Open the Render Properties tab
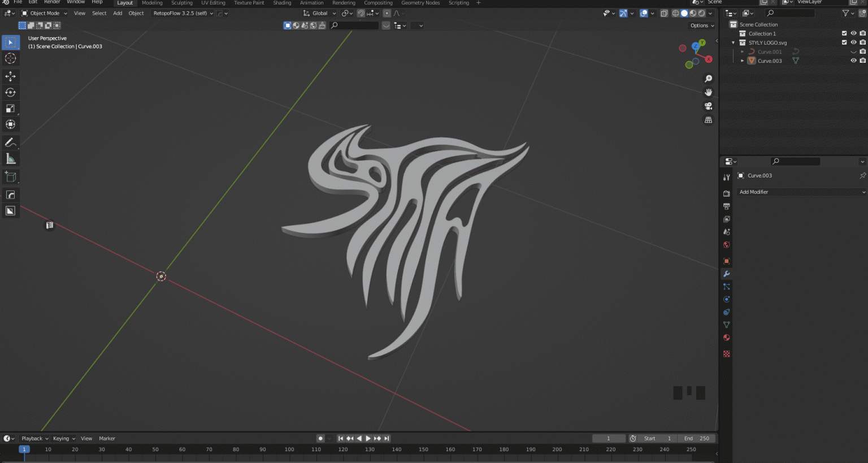The width and height of the screenshot is (868, 463). [726, 192]
